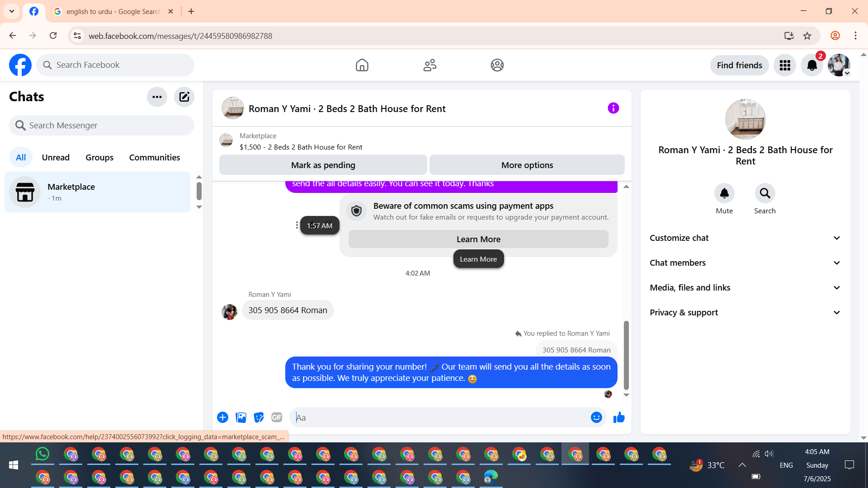Click the purple conversation info icon
Image resolution: width=868 pixels, height=488 pixels.
(613, 108)
